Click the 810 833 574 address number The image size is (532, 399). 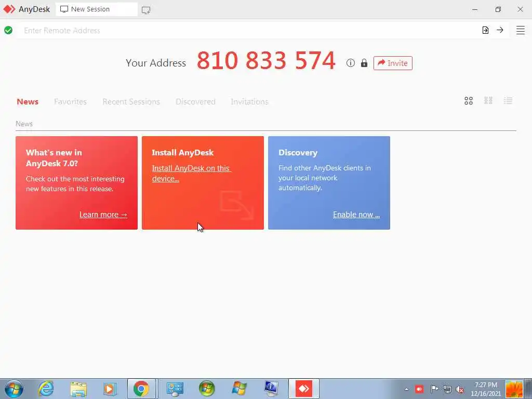pos(266,61)
